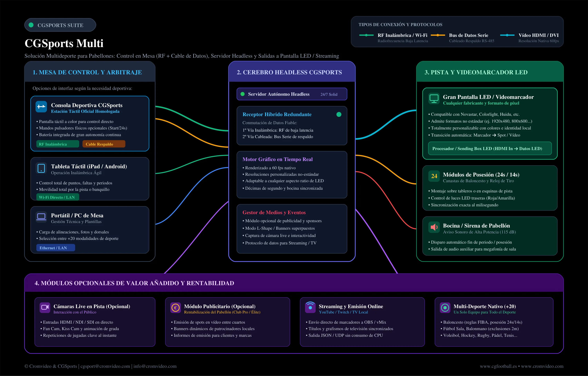This screenshot has width=588, height=376.
Task: Click the Cualquier fabricante y formato de píxel subtitle
Action: [x=481, y=103]
